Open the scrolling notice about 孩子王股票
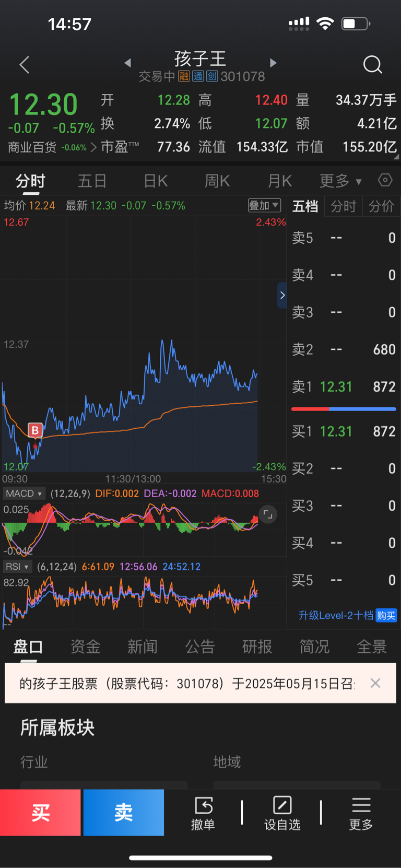Image resolution: width=401 pixels, height=868 pixels. click(x=187, y=683)
